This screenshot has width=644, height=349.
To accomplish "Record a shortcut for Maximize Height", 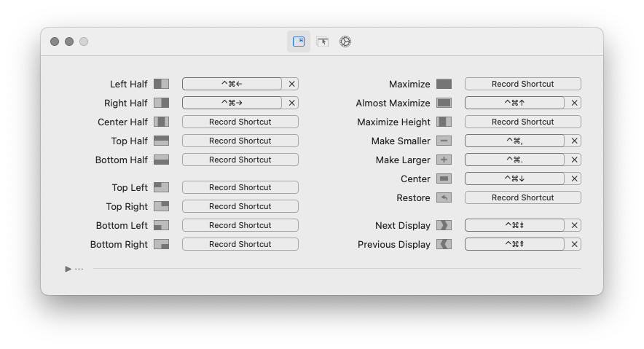I will pos(523,122).
